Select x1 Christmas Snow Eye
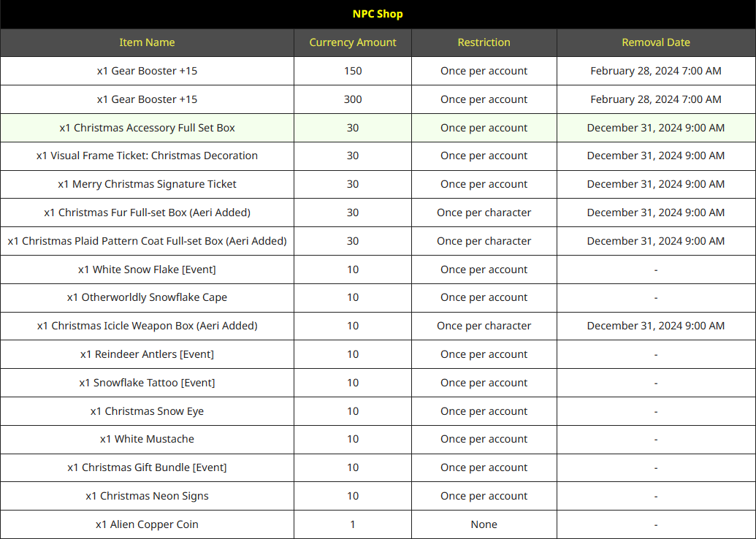Screen dimensions: 756x539 [x=147, y=411]
